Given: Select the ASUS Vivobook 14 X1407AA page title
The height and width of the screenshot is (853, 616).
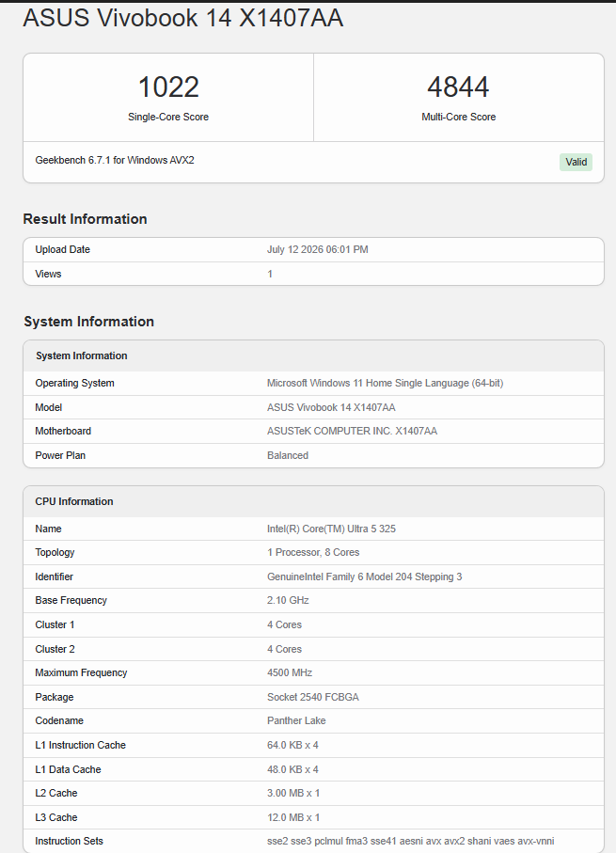Looking at the screenshot, I should 182,18.
